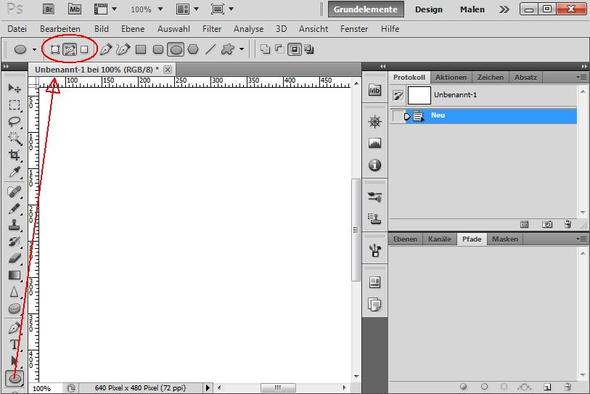
Task: Switch to Rounded Rectangle shape in options bar
Action: (158, 49)
